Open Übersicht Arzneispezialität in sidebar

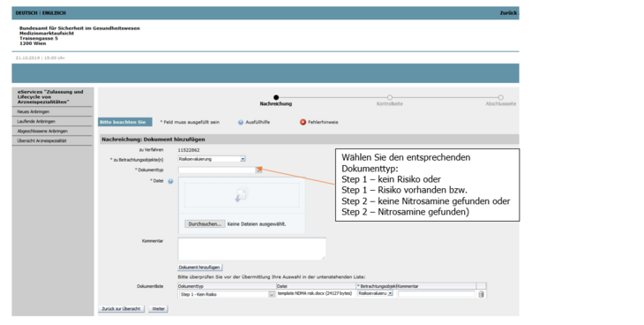tap(41, 140)
